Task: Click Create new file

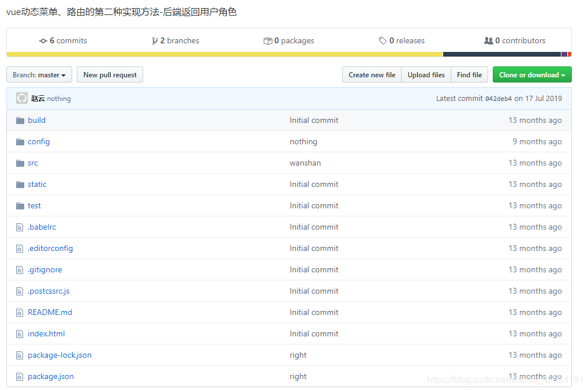Action: pyautogui.click(x=371, y=74)
